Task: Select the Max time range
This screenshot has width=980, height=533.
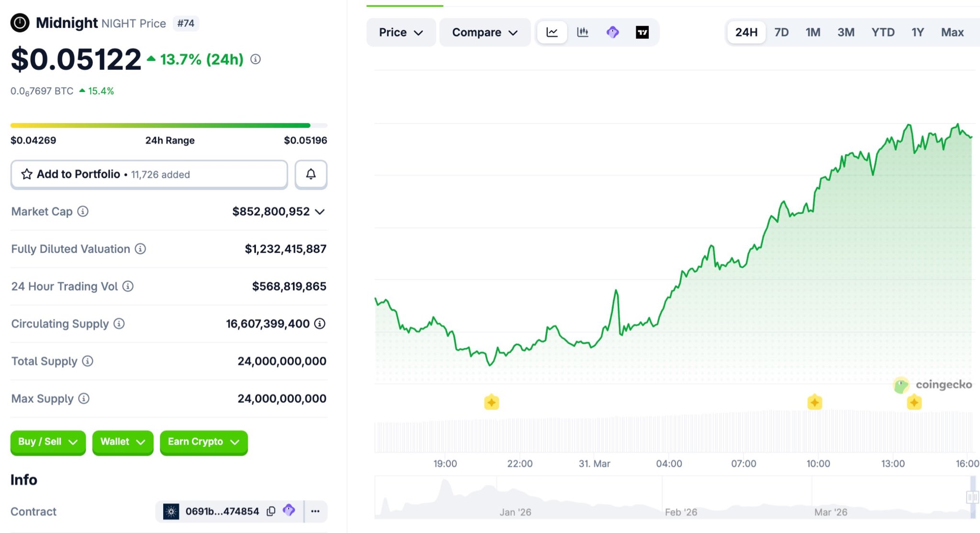Action: click(x=952, y=32)
